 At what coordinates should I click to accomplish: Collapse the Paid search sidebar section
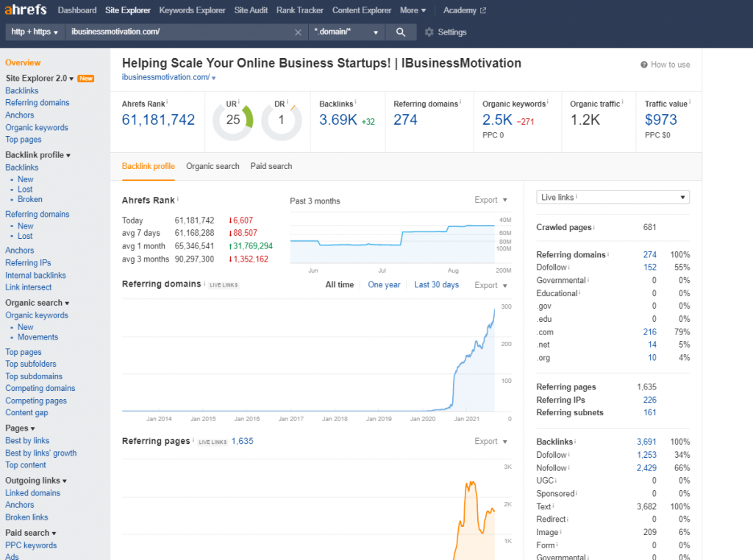(31, 533)
